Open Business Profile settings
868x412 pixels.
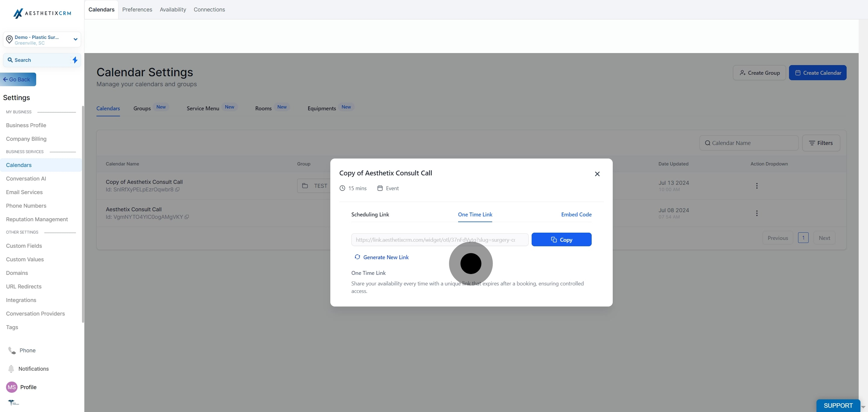[x=26, y=125]
